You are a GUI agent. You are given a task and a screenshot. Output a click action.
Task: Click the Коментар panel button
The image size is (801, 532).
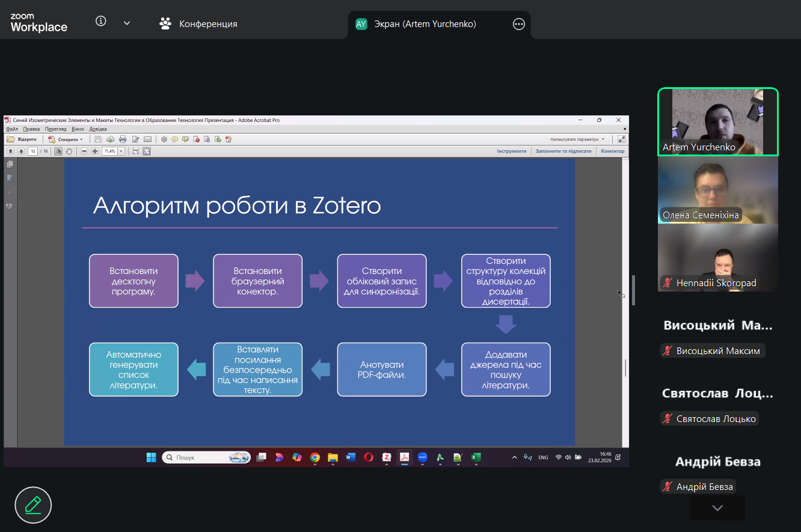coord(612,151)
